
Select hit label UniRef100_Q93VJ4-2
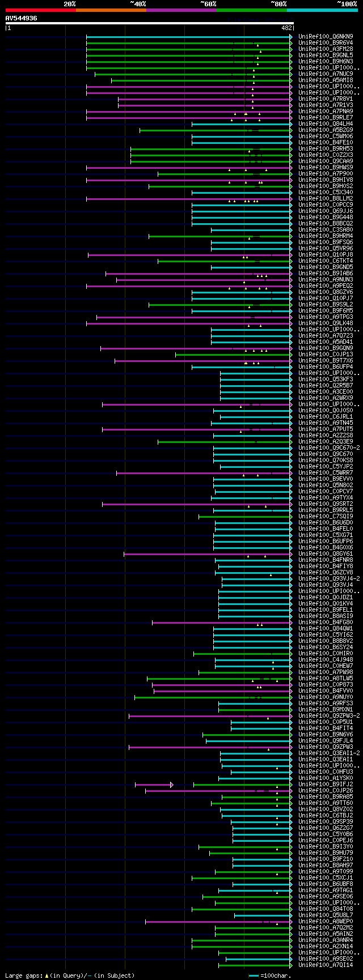pos(329,578)
